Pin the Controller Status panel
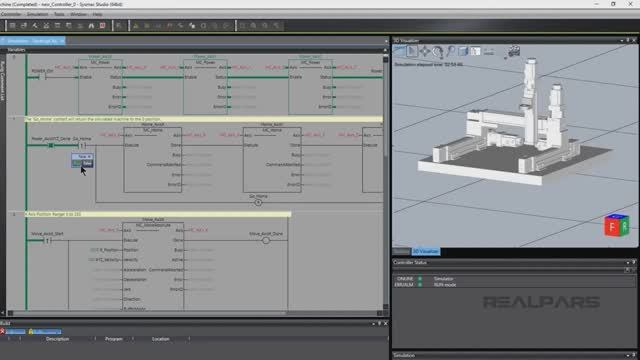 [x=634, y=262]
